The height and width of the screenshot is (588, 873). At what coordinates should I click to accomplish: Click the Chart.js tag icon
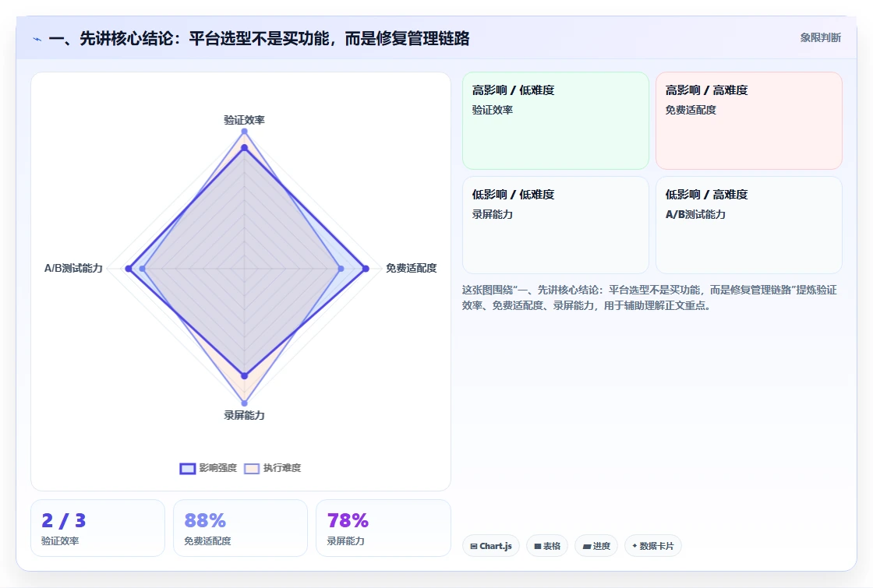pyautogui.click(x=474, y=546)
